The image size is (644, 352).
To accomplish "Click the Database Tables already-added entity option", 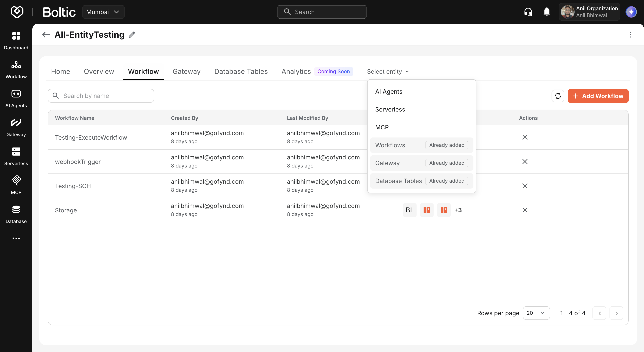I will coord(421,181).
